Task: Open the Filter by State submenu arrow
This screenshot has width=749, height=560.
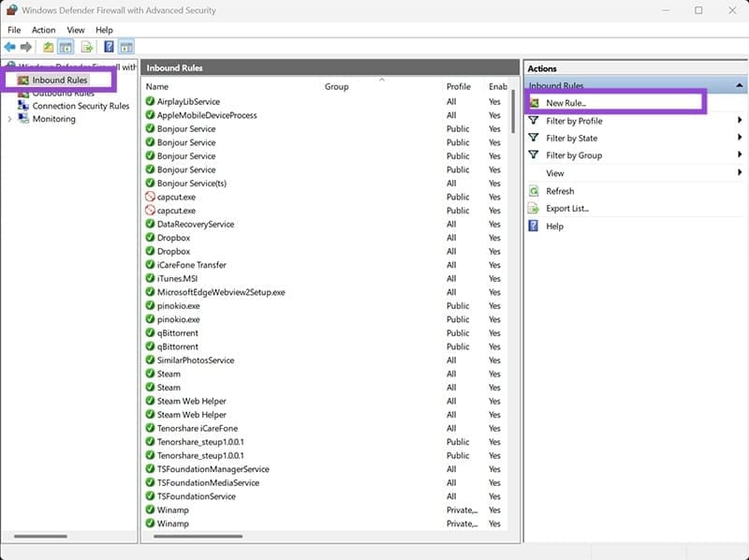Action: click(739, 138)
